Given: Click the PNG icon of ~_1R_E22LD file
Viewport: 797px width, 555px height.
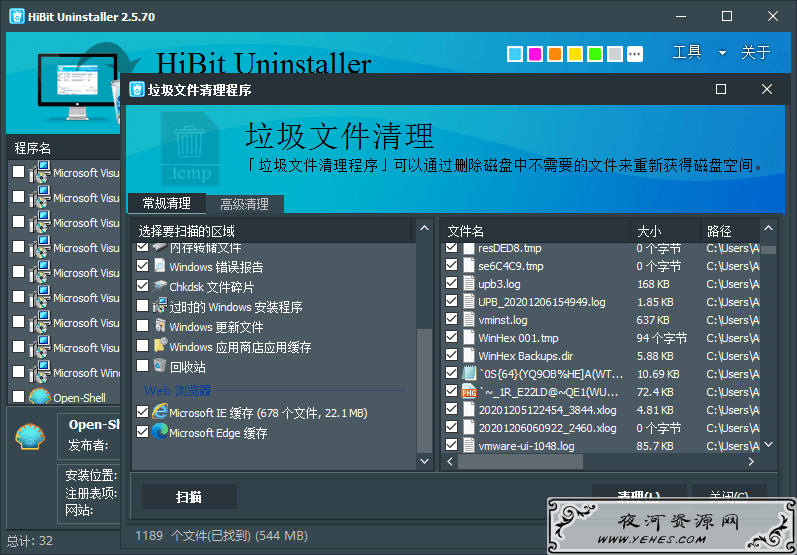Looking at the screenshot, I should click(x=469, y=391).
